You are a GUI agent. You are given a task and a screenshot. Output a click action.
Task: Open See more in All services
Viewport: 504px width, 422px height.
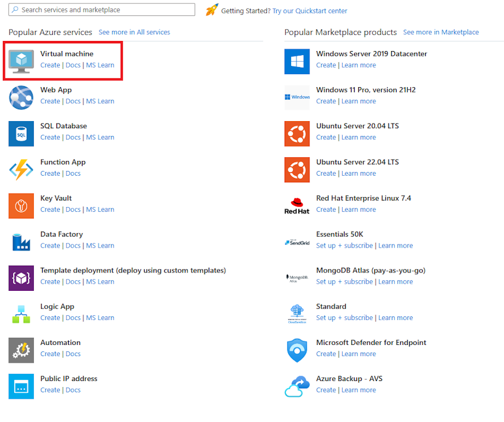(134, 32)
